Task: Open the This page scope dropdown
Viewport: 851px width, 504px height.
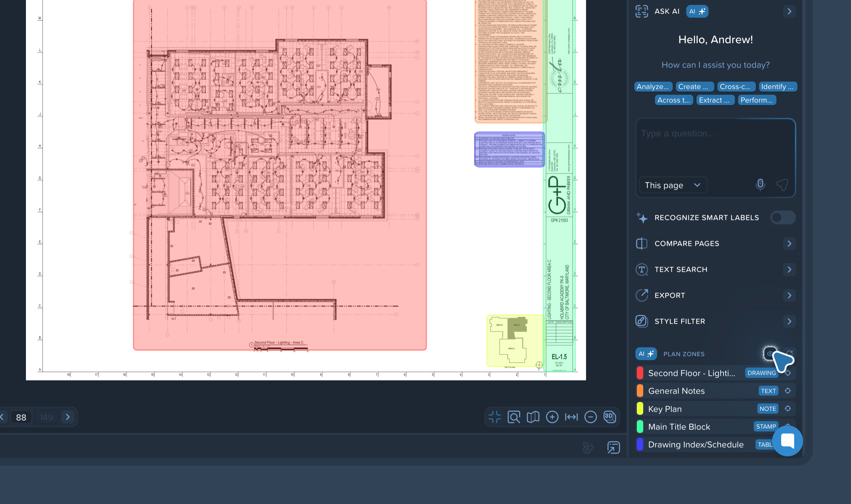Action: click(x=672, y=185)
